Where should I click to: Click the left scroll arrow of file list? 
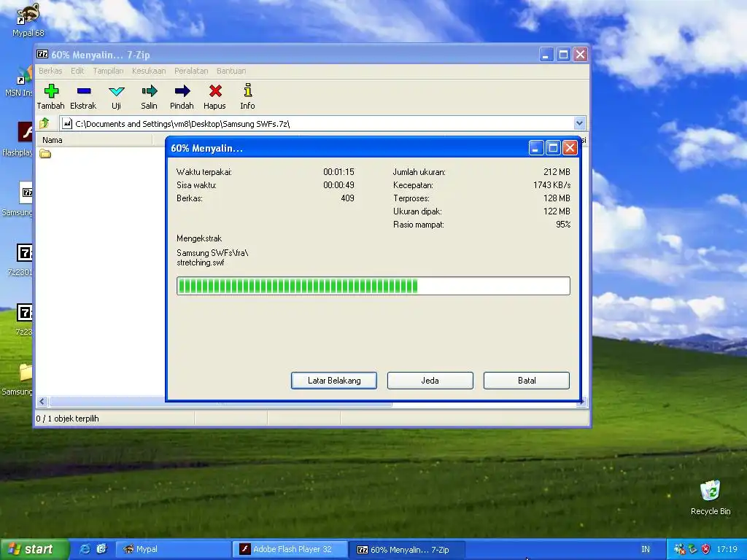coord(42,402)
